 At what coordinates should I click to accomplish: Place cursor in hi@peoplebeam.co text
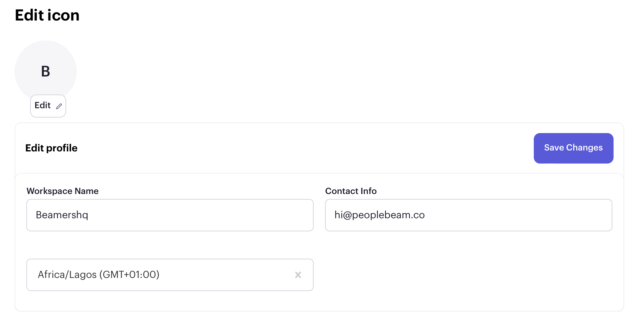pos(379,215)
